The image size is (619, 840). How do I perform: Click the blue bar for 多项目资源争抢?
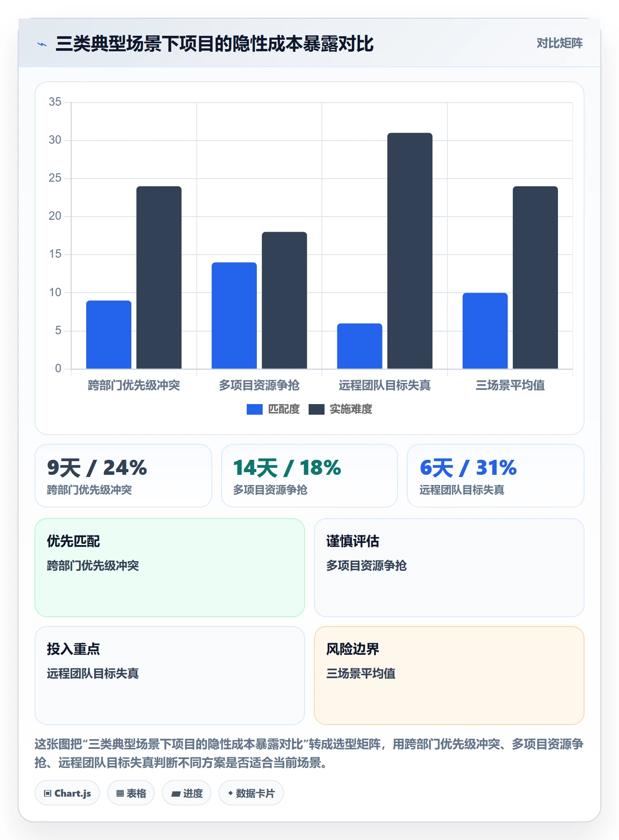(x=234, y=316)
